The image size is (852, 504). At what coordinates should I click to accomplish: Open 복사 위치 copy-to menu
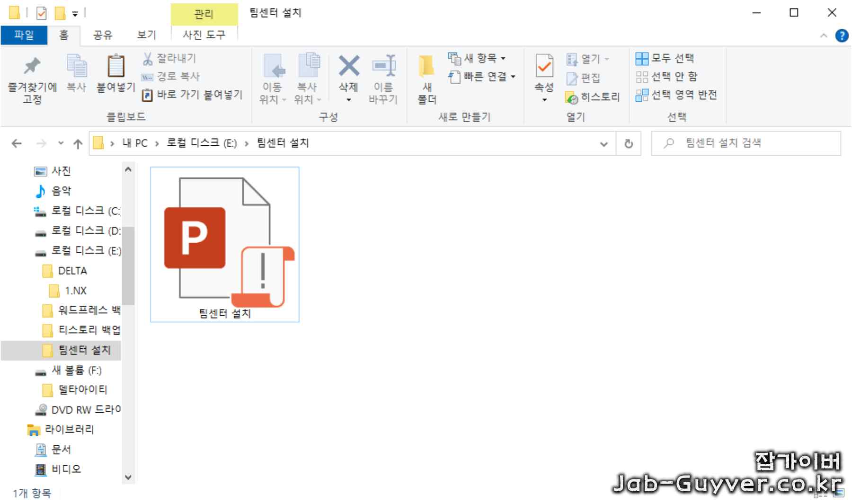tap(308, 79)
